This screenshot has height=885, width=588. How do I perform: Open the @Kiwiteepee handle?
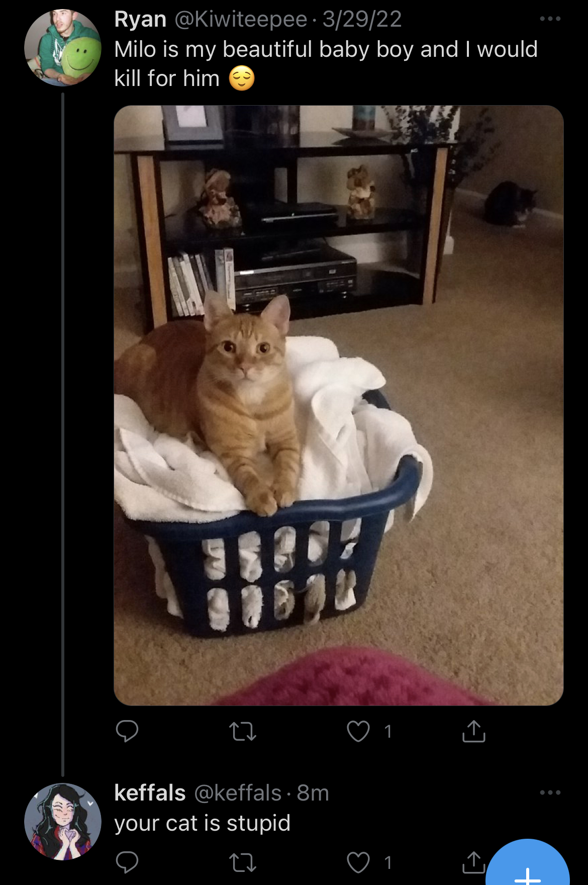click(241, 20)
